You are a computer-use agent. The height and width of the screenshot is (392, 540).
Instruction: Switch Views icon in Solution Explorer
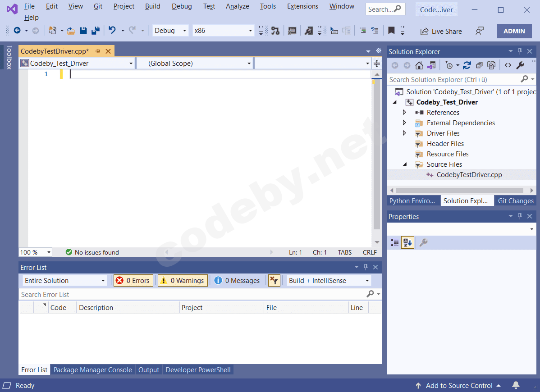pyautogui.click(x=431, y=65)
